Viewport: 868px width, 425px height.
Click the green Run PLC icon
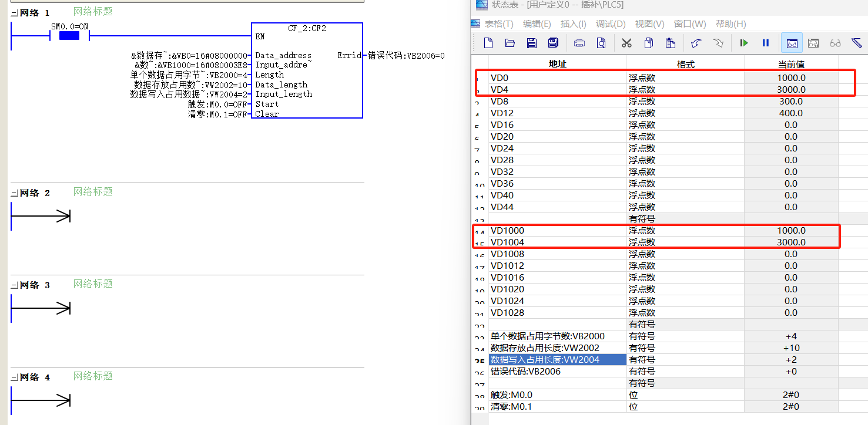[x=744, y=43]
